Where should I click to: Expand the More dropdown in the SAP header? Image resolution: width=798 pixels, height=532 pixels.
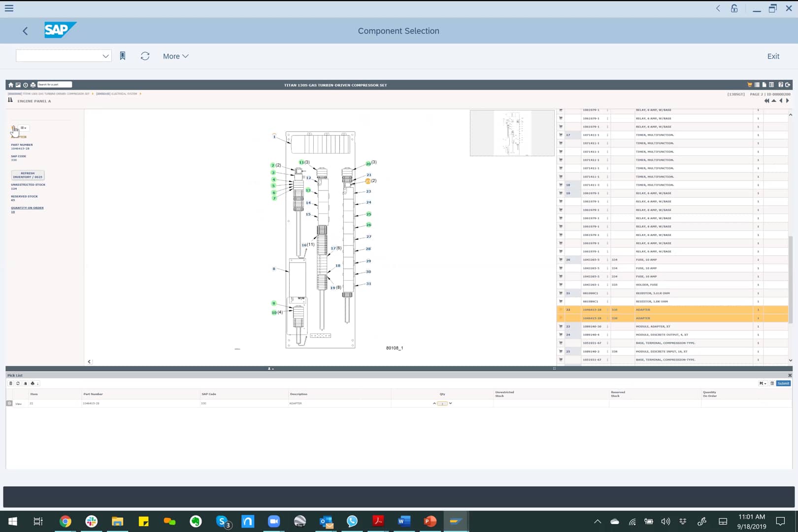[175, 56]
